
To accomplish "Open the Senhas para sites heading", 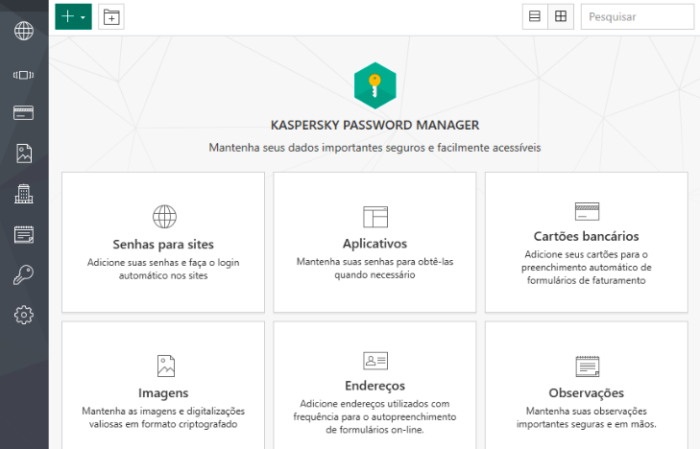I will (163, 244).
